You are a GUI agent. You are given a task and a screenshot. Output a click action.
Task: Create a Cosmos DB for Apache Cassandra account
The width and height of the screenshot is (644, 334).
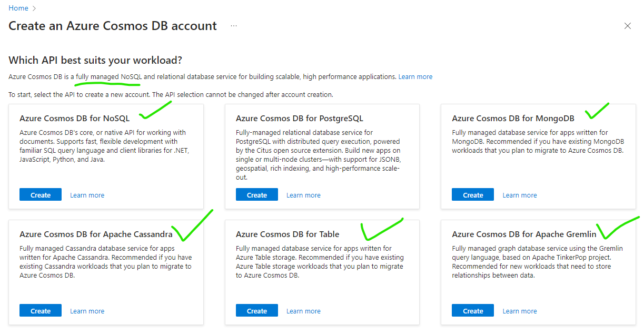41,310
